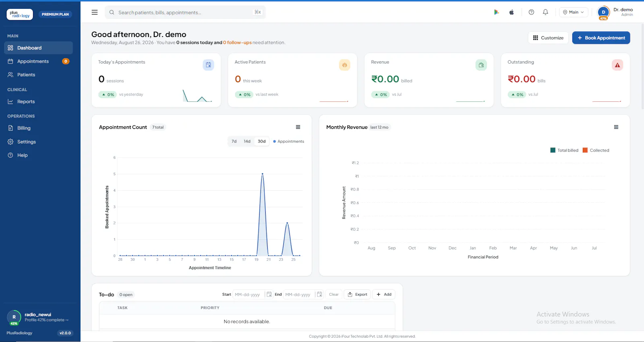Image resolution: width=644 pixels, height=342 pixels.
Task: Select the 14d range tab
Action: coord(247,142)
